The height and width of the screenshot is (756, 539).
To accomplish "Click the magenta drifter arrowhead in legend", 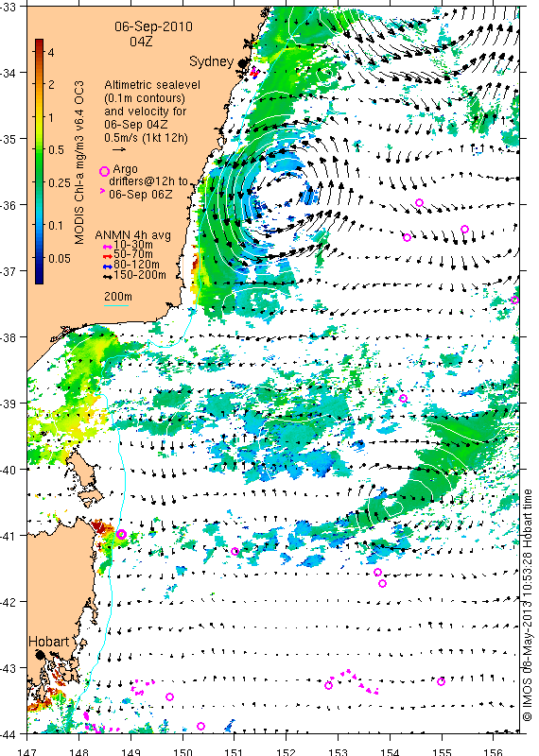I will [x=102, y=191].
